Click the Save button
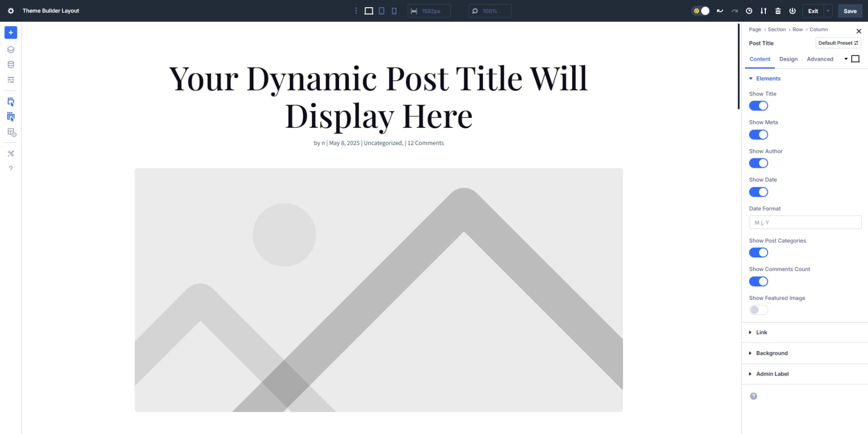This screenshot has width=868, height=434. click(x=850, y=11)
